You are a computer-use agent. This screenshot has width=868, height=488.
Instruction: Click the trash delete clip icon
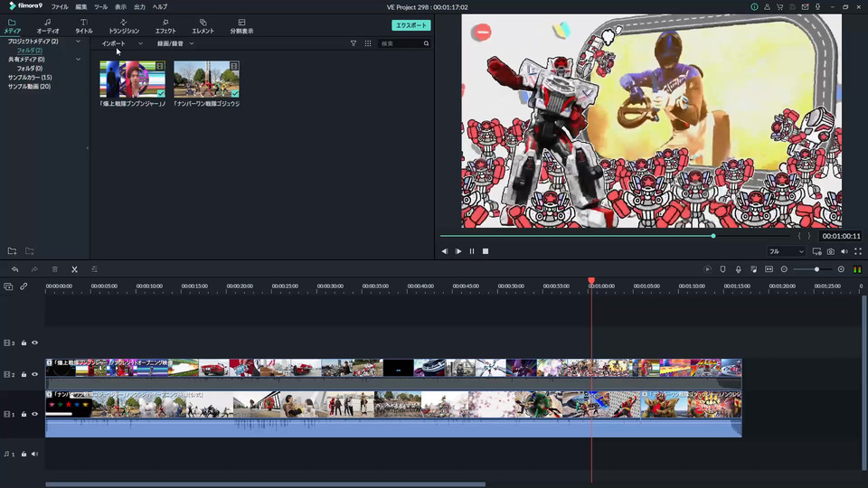(x=55, y=269)
